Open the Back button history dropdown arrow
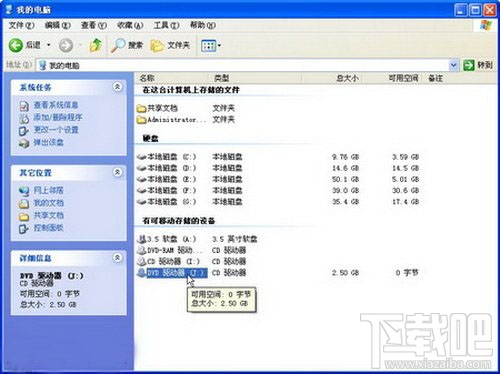 tap(49, 45)
